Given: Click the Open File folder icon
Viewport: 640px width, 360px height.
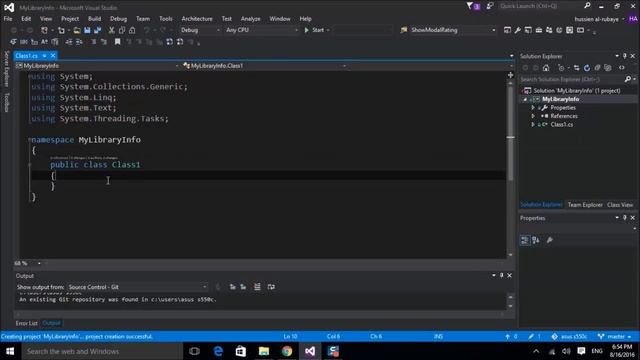Looking at the screenshot, I should (x=77, y=30).
